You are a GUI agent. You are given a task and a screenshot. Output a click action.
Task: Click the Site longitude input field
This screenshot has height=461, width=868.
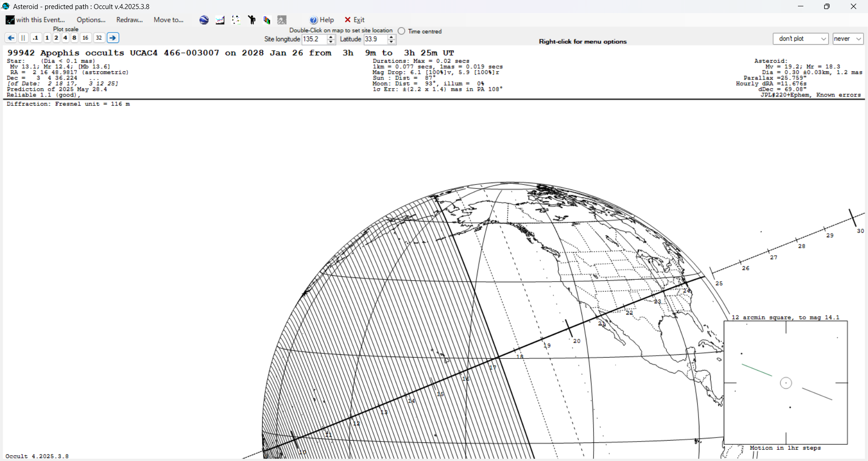click(314, 39)
